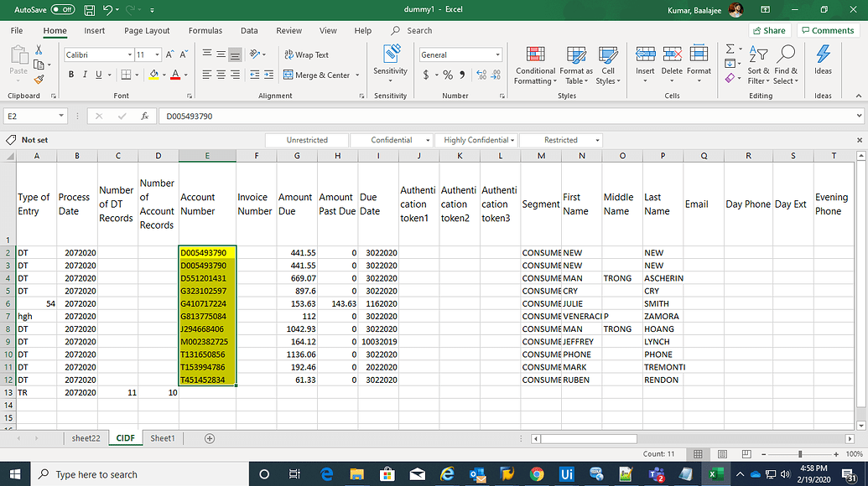Click the Insert Function fx icon
The image size is (868, 486).
click(x=144, y=116)
